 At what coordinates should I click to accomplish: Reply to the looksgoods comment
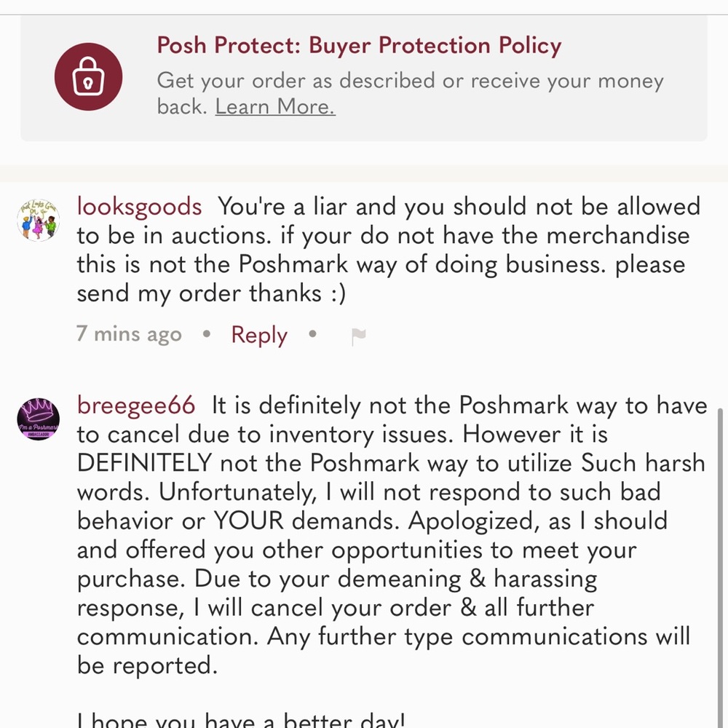(x=259, y=334)
